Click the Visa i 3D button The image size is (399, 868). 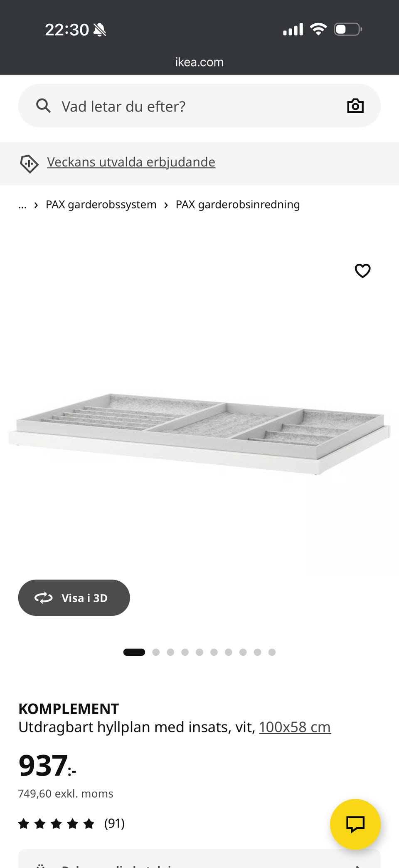74,598
